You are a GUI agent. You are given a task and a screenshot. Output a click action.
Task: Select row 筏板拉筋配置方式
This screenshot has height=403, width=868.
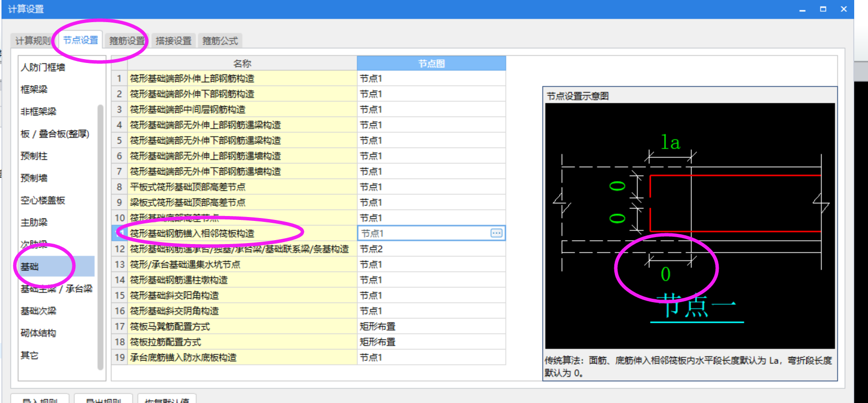point(242,342)
